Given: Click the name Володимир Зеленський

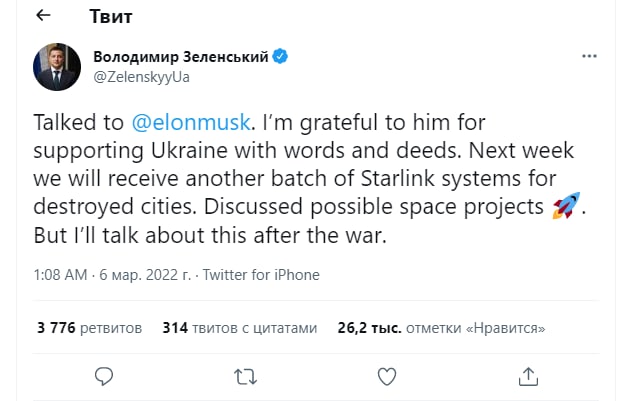Looking at the screenshot, I should pyautogui.click(x=180, y=57).
